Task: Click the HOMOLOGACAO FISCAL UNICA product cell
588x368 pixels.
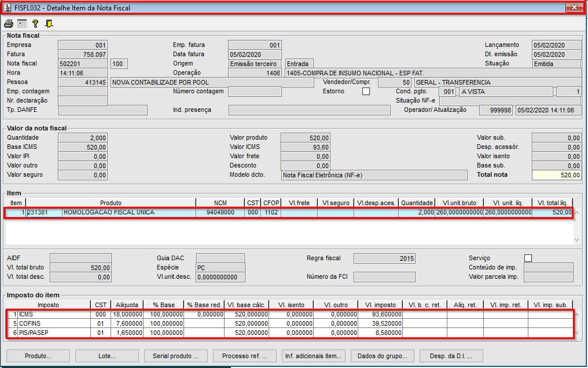Action: [129, 213]
